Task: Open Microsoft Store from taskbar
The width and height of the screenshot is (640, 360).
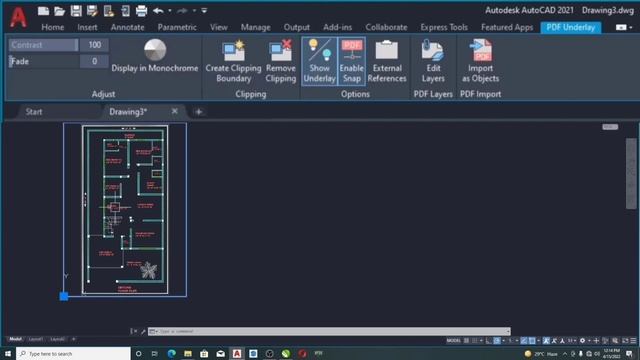Action: pyautogui.click(x=204, y=353)
